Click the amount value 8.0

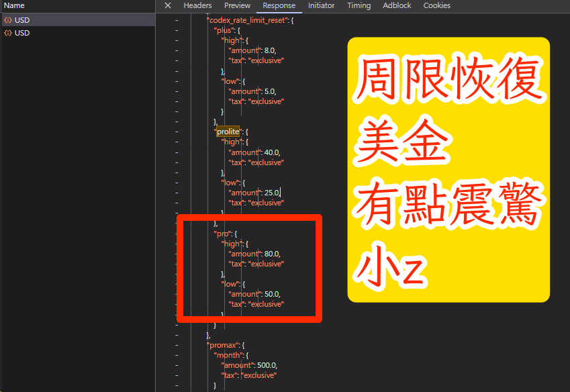pos(270,50)
